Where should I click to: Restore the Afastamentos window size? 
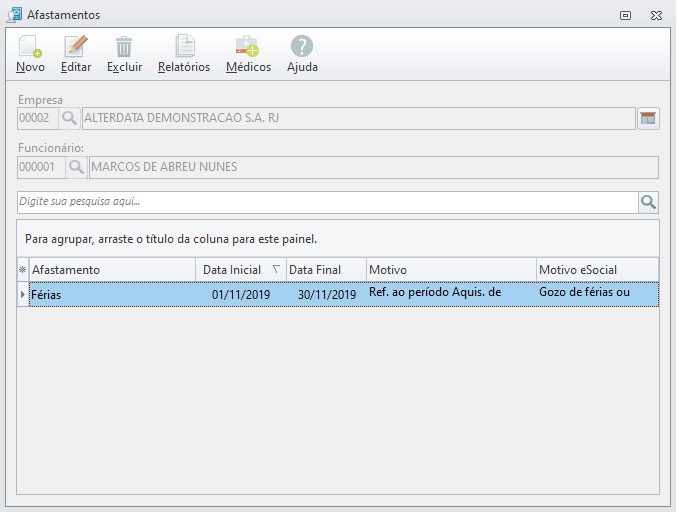625,16
